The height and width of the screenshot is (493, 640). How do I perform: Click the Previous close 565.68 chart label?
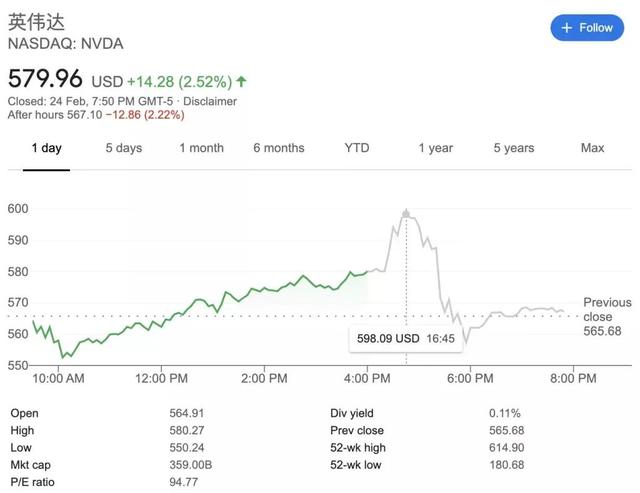coord(607,317)
